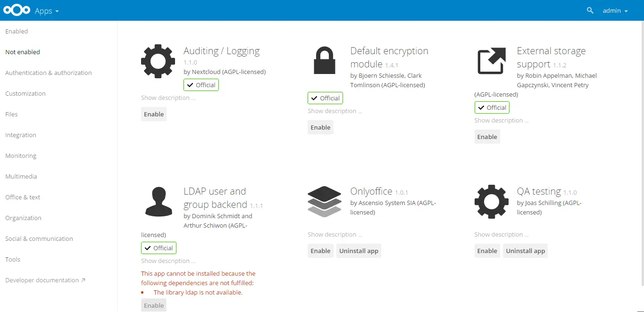This screenshot has width=644, height=312.
Task: Uninstall the Onlyoffice app
Action: tap(359, 251)
